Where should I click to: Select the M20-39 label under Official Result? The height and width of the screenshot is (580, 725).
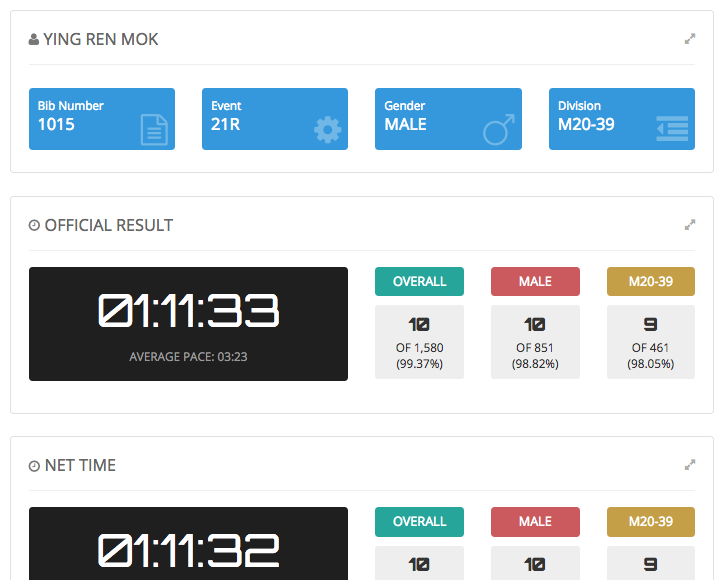coord(650,281)
